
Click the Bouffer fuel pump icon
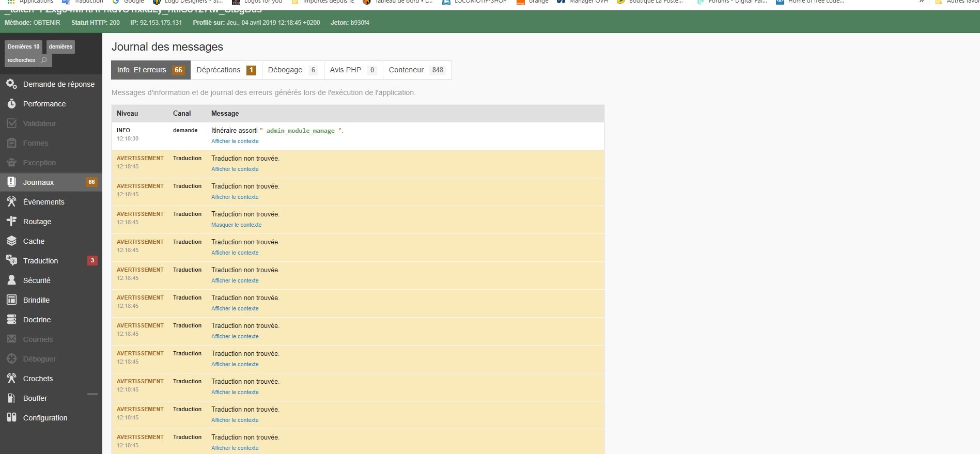tap(11, 398)
